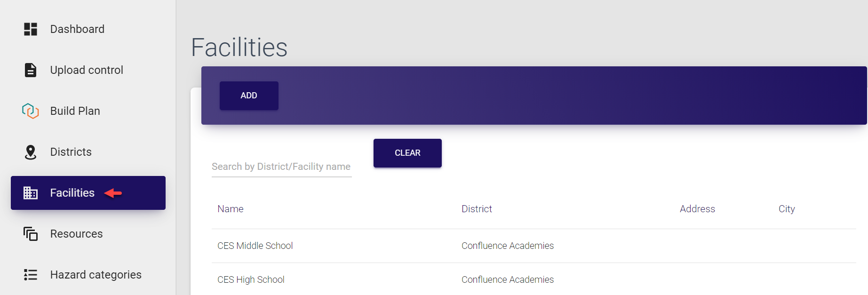Click the Build Plan hexagon icon

[31, 111]
